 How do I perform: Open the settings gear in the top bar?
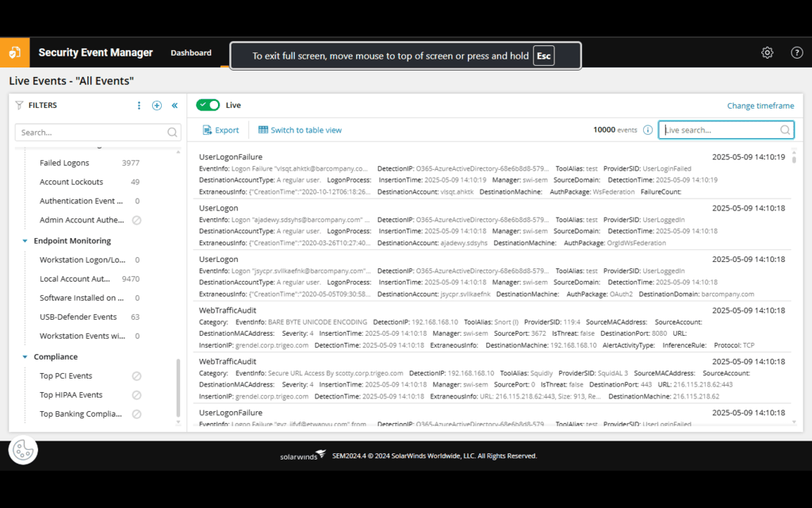tap(767, 52)
